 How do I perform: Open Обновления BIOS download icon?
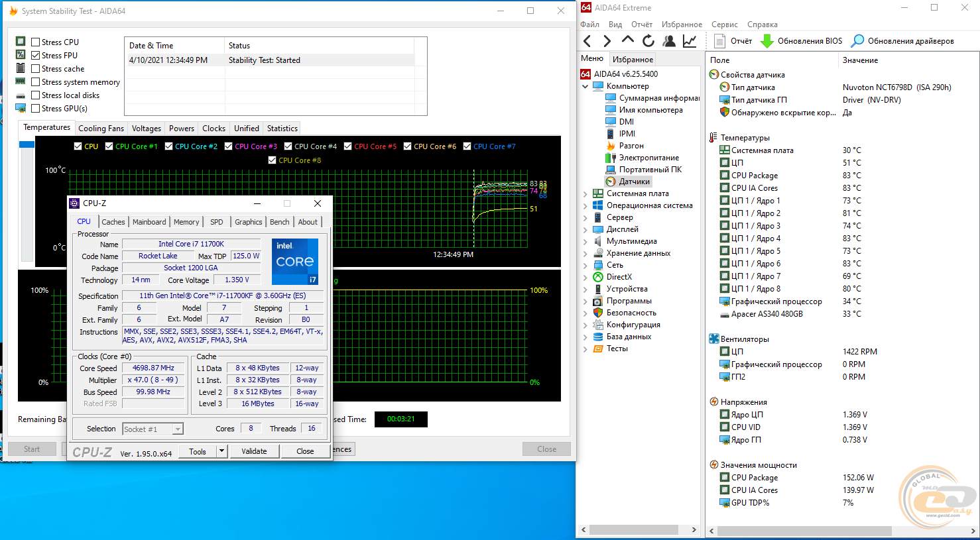pos(767,41)
